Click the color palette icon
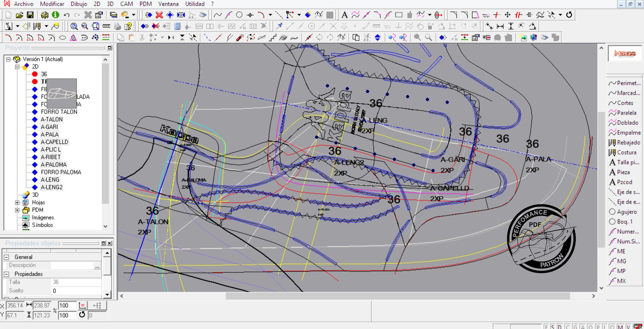Image resolution: width=644 pixels, height=329 pixels. (125, 15)
